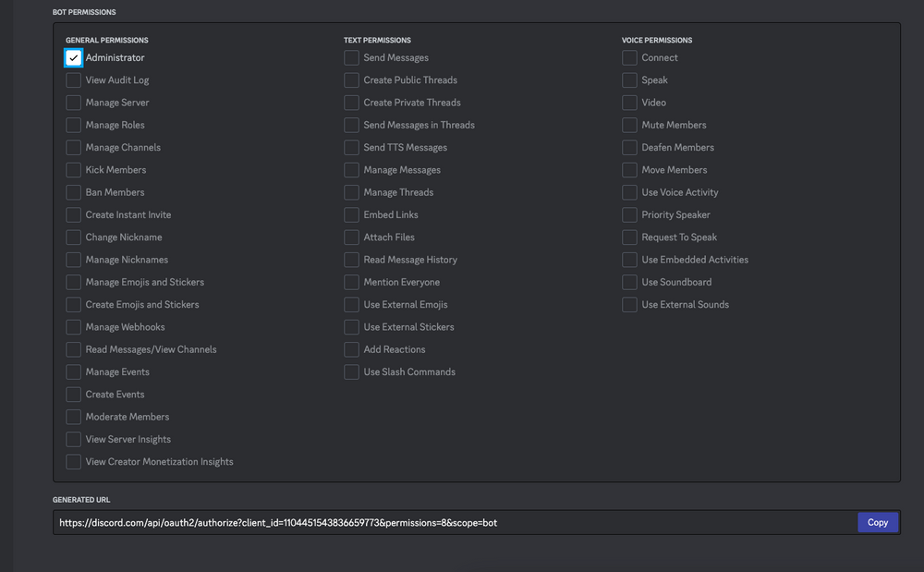Screen dimensions: 924x572
Task: Check the Kick Members permission
Action: pos(73,169)
